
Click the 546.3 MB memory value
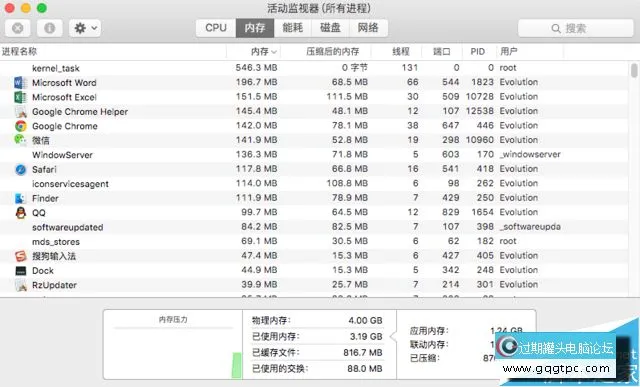[x=256, y=68]
